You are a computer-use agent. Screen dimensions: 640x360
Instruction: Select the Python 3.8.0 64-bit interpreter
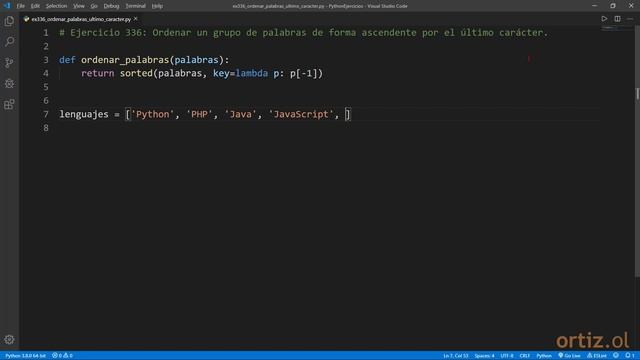pos(25,356)
